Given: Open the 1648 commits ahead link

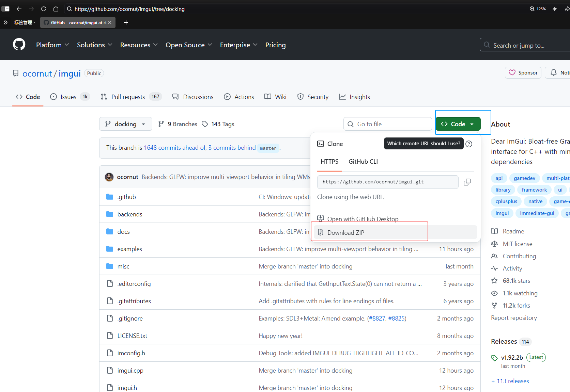Looking at the screenshot, I should click(x=175, y=148).
